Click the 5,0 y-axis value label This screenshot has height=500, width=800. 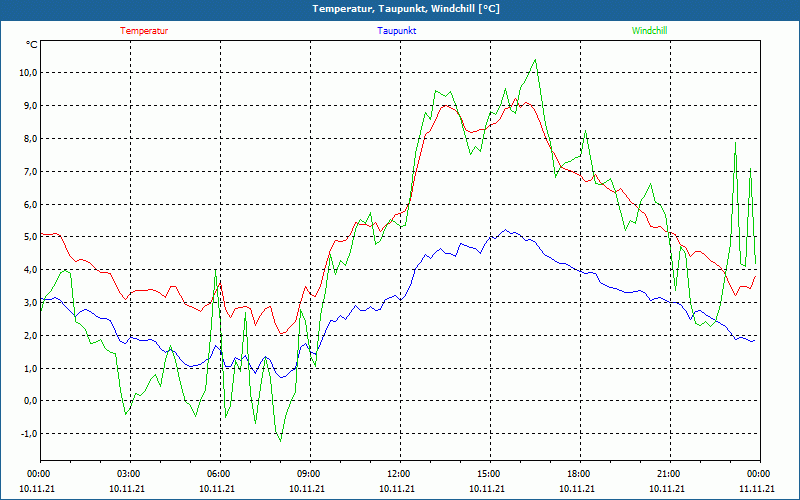[x=29, y=237]
